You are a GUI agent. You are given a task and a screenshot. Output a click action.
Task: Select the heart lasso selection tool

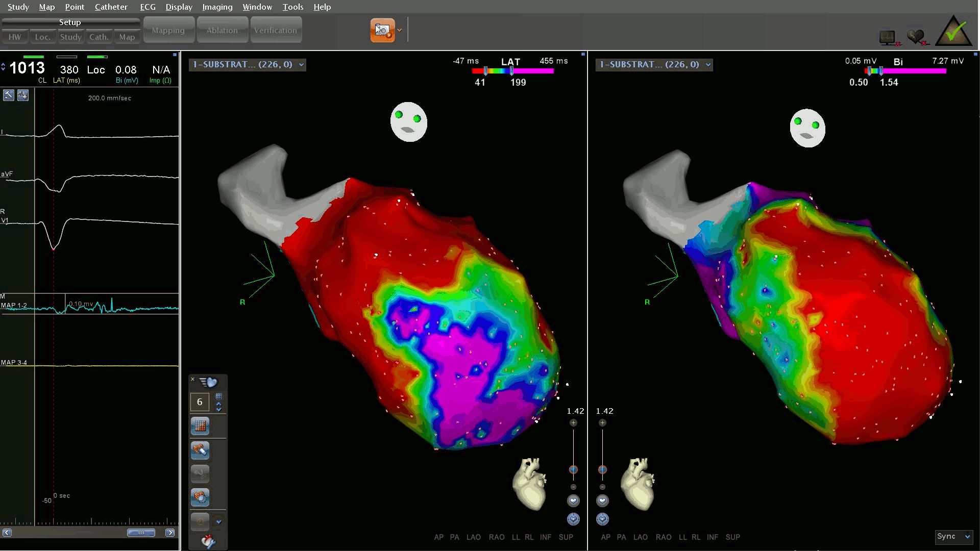pyautogui.click(x=200, y=497)
